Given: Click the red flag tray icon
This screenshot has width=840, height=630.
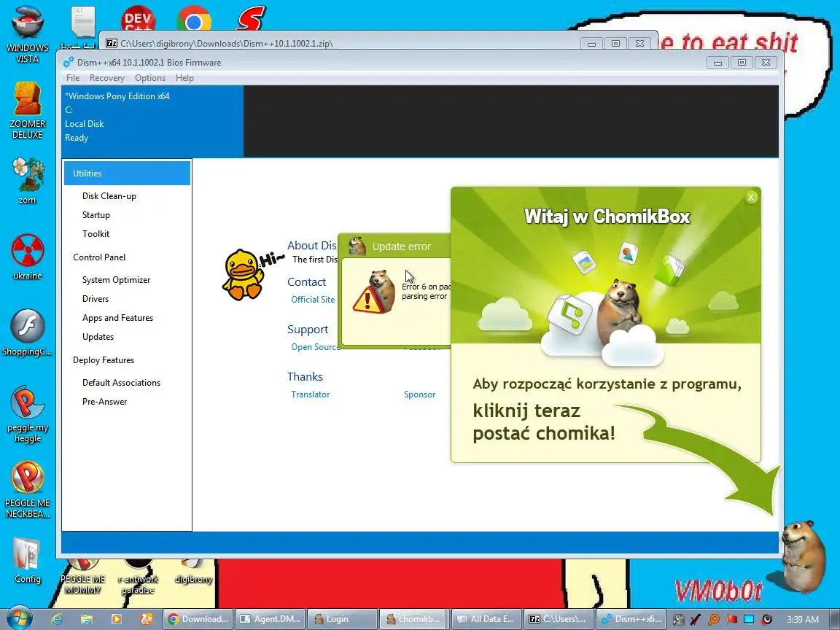Looking at the screenshot, I should coord(732,619).
